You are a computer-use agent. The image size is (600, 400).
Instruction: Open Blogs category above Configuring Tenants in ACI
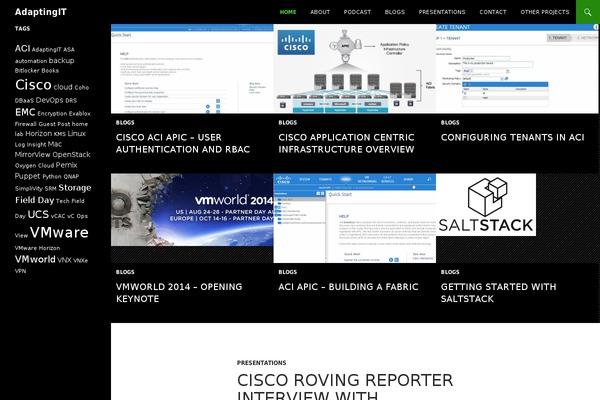click(450, 122)
